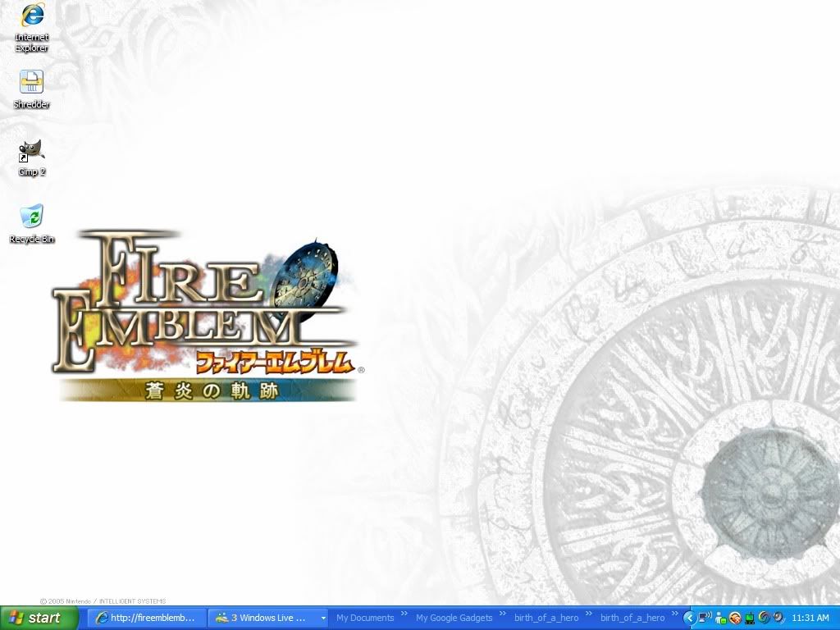Select the Gimp 2 desktop shortcut
This screenshot has width=840, height=630.
tap(32, 151)
